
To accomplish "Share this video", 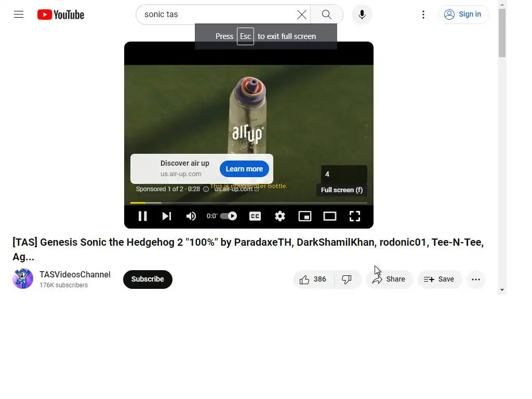I will (389, 279).
